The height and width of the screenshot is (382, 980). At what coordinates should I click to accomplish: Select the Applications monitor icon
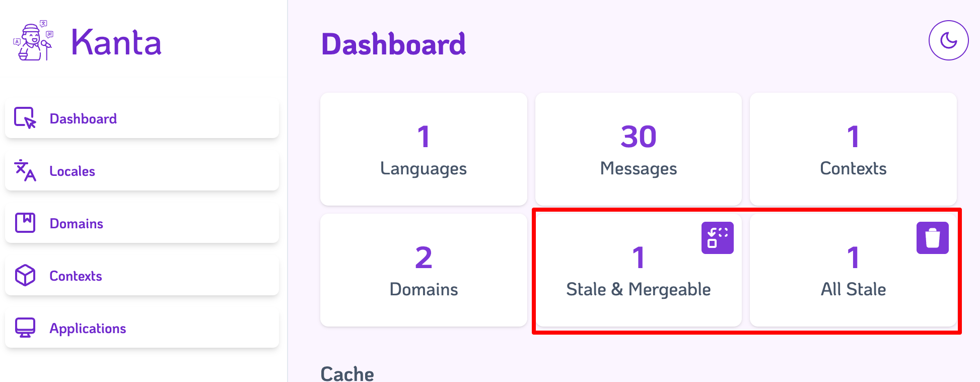[24, 328]
